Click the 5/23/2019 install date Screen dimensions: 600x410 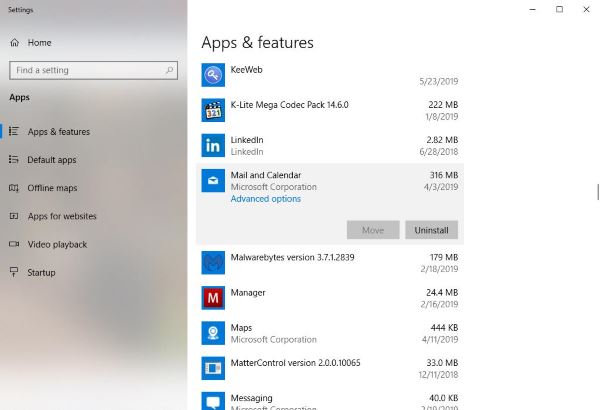click(x=439, y=81)
